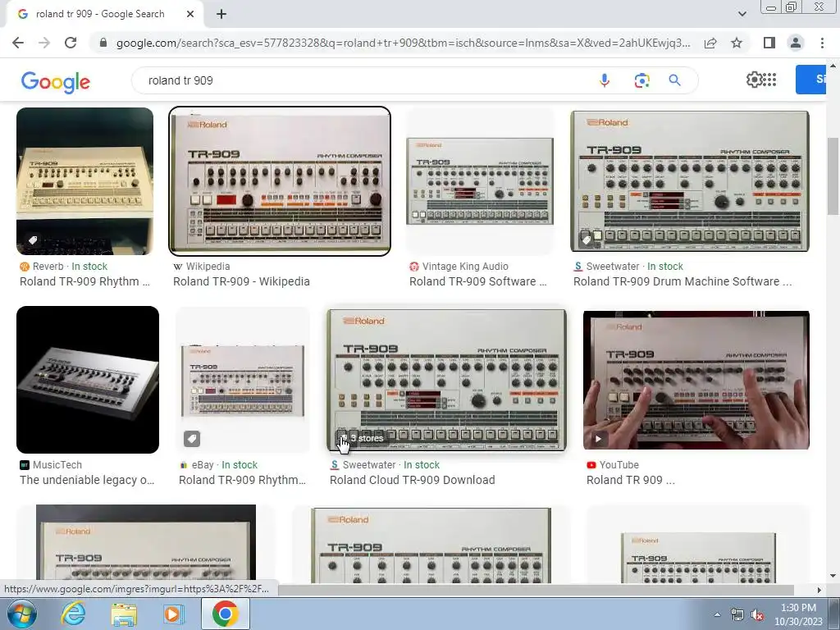Click the play icon on YouTube thumbnail
Image resolution: width=840 pixels, height=630 pixels.
coord(598,439)
